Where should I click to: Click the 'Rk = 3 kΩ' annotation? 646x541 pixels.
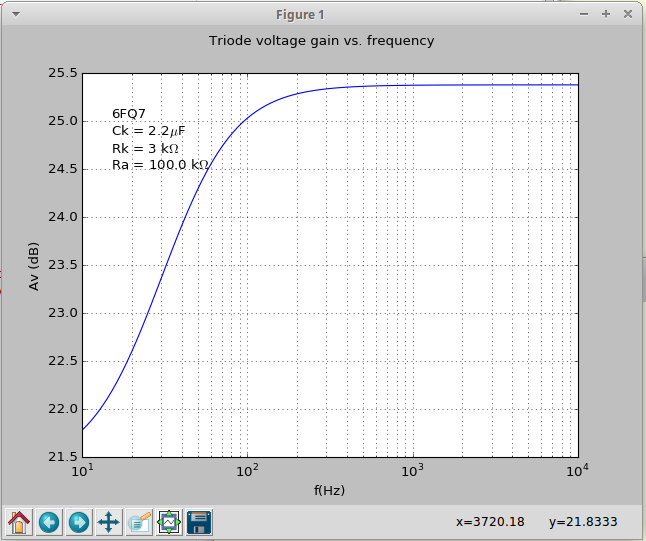tap(145, 148)
